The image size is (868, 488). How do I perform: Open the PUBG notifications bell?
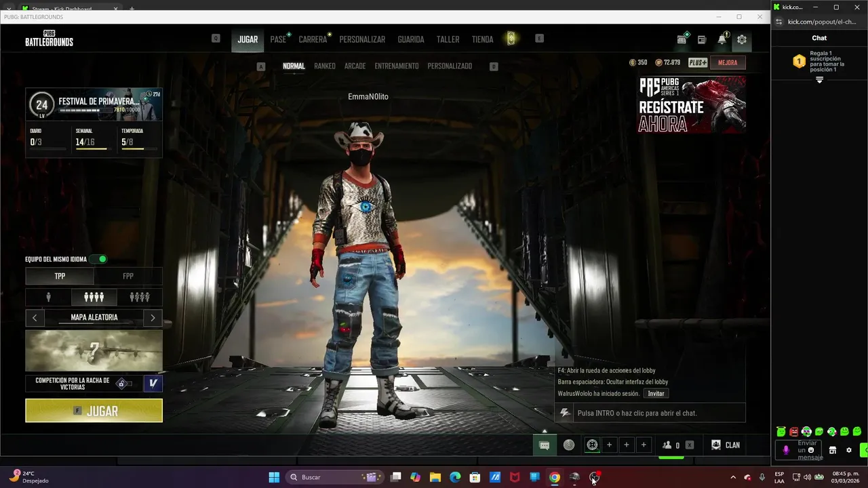point(722,39)
